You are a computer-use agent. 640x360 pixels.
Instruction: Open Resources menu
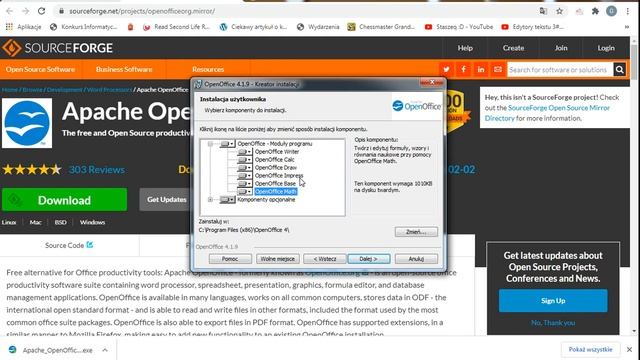pyautogui.click(x=208, y=69)
